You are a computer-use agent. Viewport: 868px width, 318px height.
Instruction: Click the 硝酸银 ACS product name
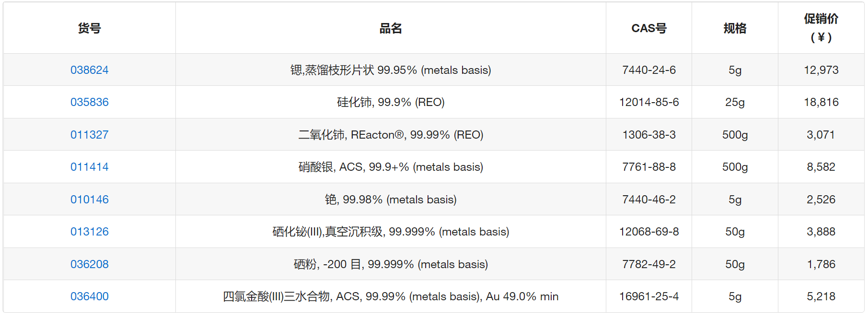coord(391,167)
